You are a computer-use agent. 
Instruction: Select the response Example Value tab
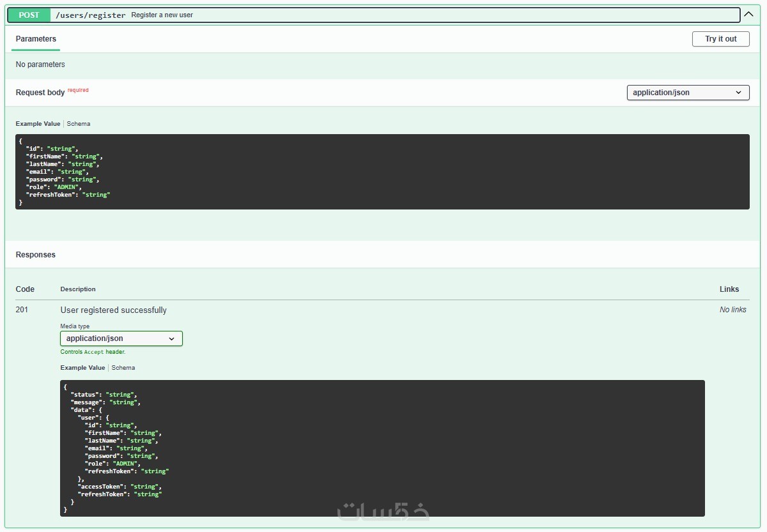point(82,368)
